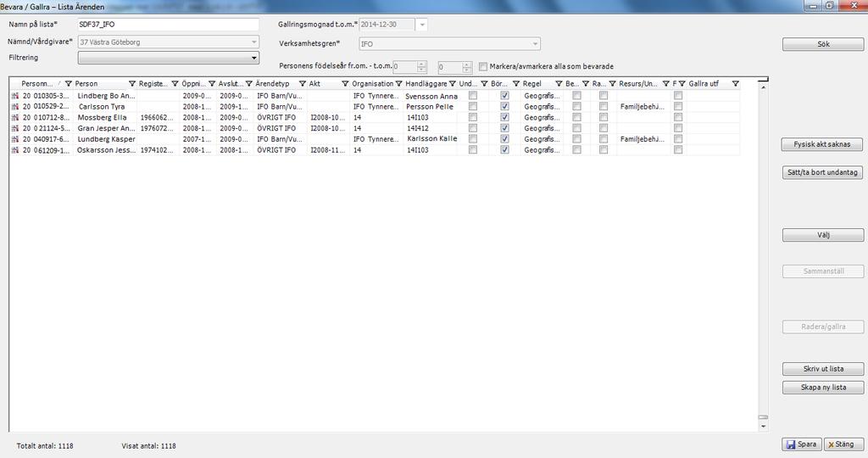Open Gallringsmognad t.o.m. date picker arrow
The height and width of the screenshot is (458, 868).
point(422,25)
